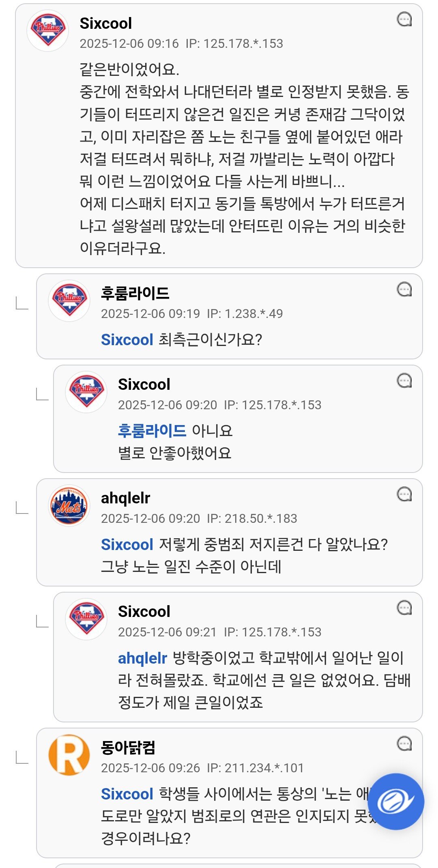438x868 pixels.
Task: Open ahqlelr username profile
Action: [x=125, y=498]
